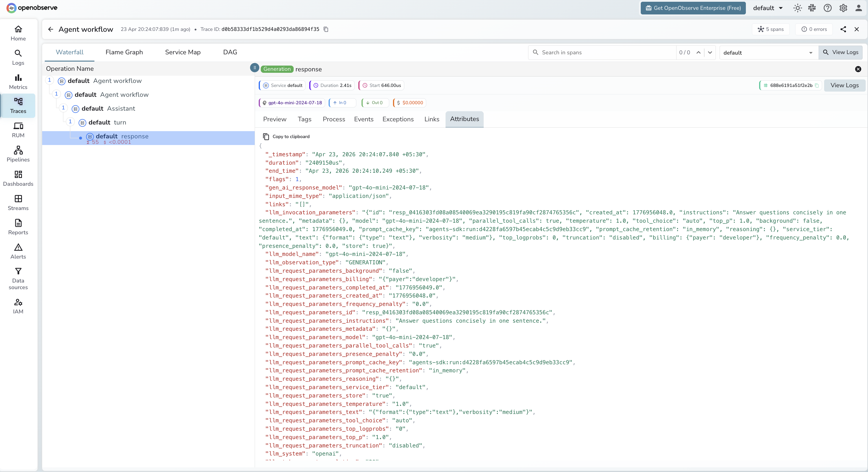Jump to next search match with down chevron

[710, 52]
